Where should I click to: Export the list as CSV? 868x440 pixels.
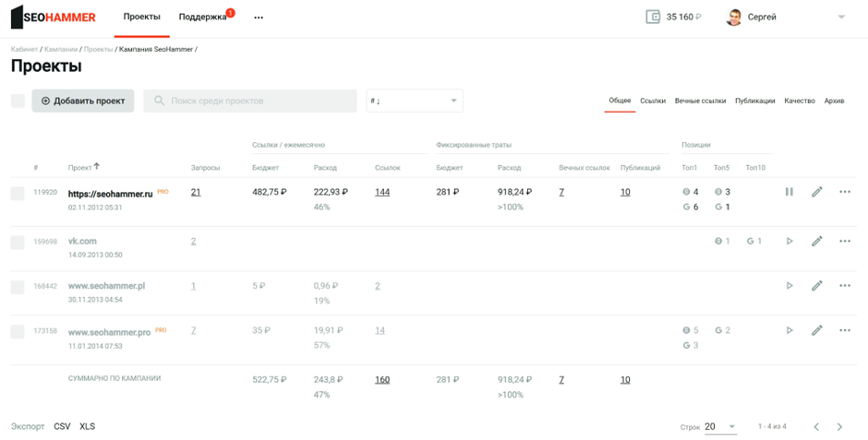(x=62, y=426)
